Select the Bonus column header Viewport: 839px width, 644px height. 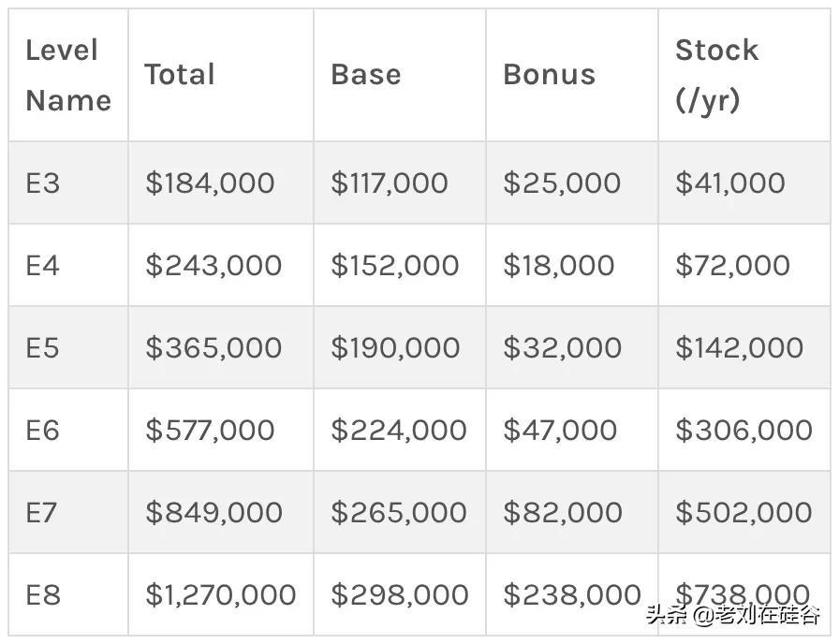pos(572,75)
